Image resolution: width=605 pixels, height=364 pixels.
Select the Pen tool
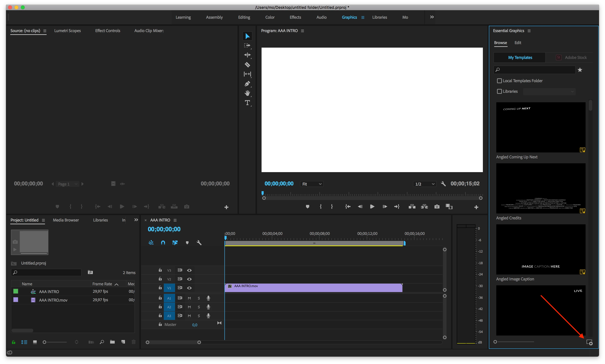[x=247, y=84]
